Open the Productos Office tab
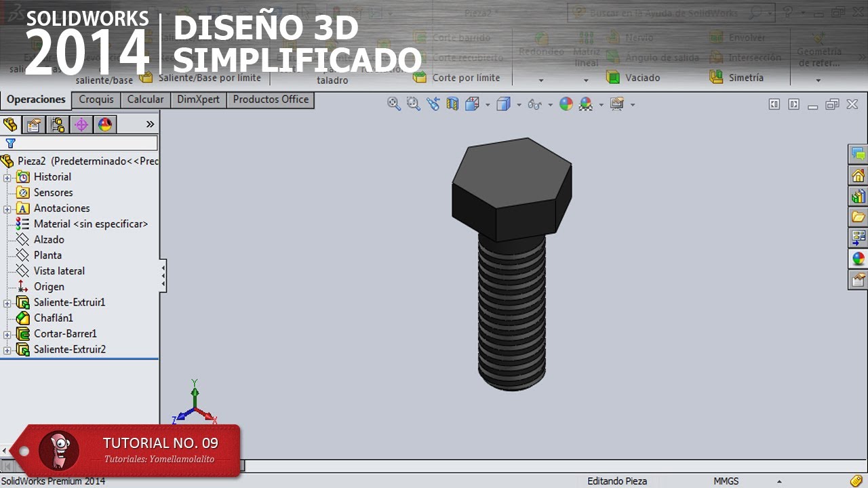868x488 pixels. (271, 100)
